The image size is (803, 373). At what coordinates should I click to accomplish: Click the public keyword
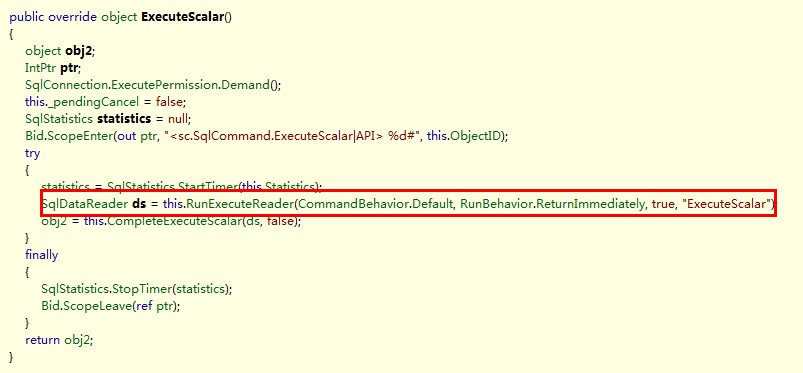(x=27, y=17)
